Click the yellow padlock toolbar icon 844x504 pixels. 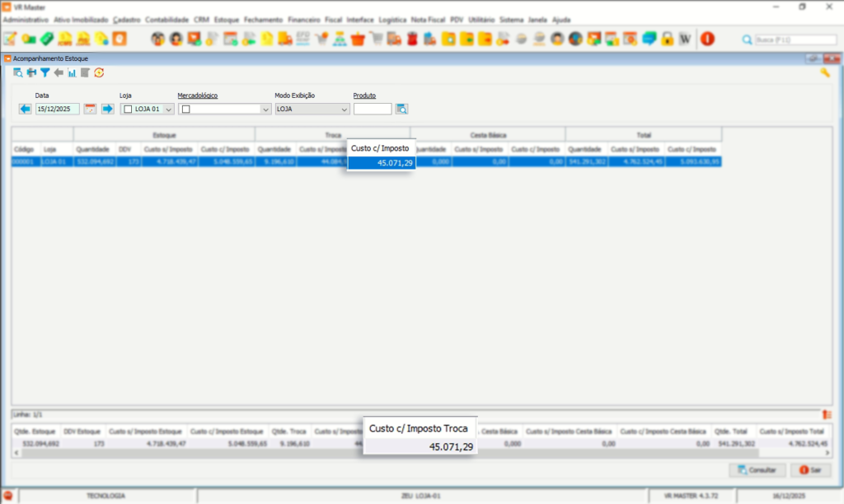668,39
